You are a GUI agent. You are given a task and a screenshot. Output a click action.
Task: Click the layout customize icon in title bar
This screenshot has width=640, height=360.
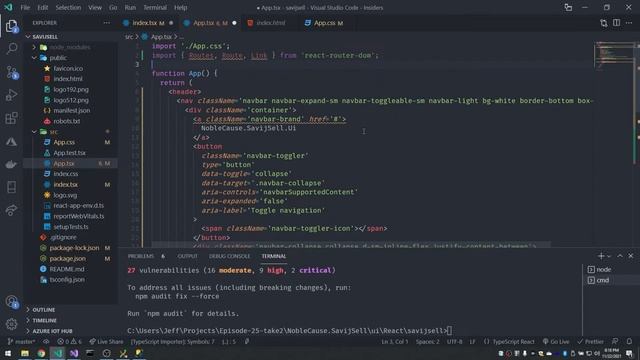point(568,7)
